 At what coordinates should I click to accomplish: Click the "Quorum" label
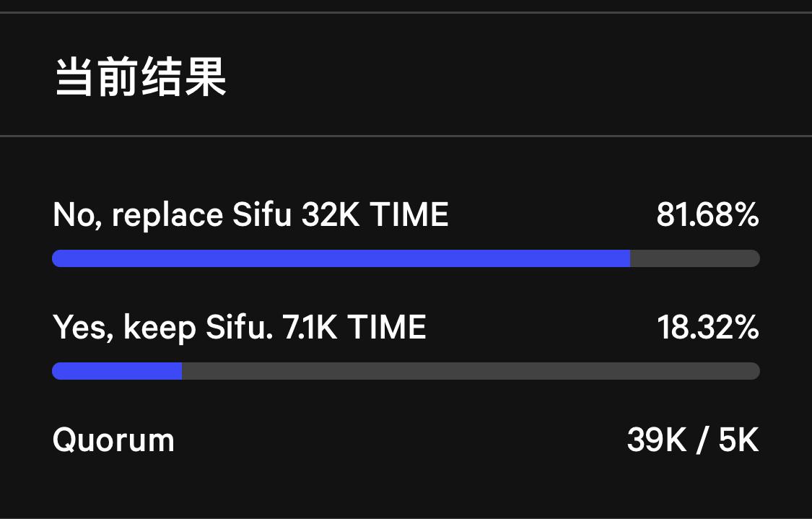[x=113, y=440]
